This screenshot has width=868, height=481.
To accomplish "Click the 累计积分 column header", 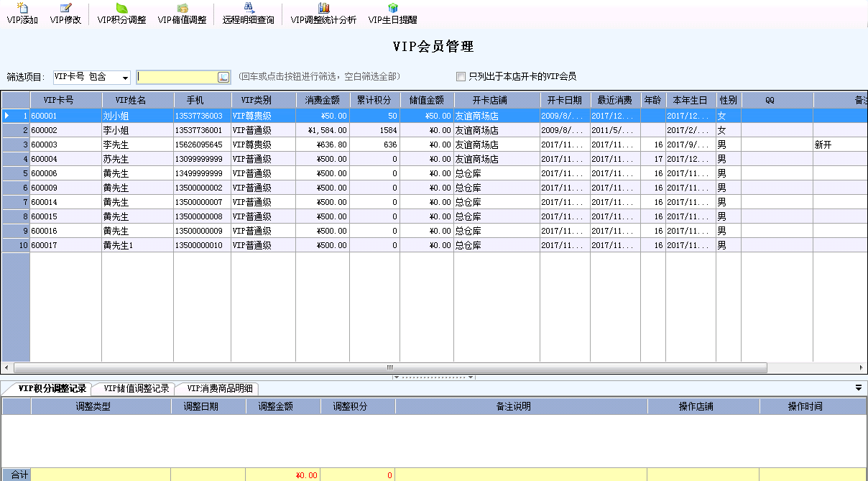I will (374, 100).
